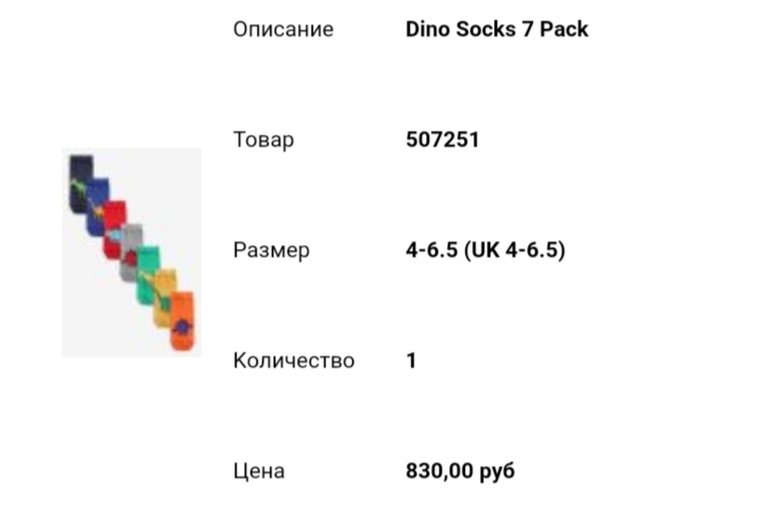Click the Описание label
The image size is (770, 522).
[283, 29]
